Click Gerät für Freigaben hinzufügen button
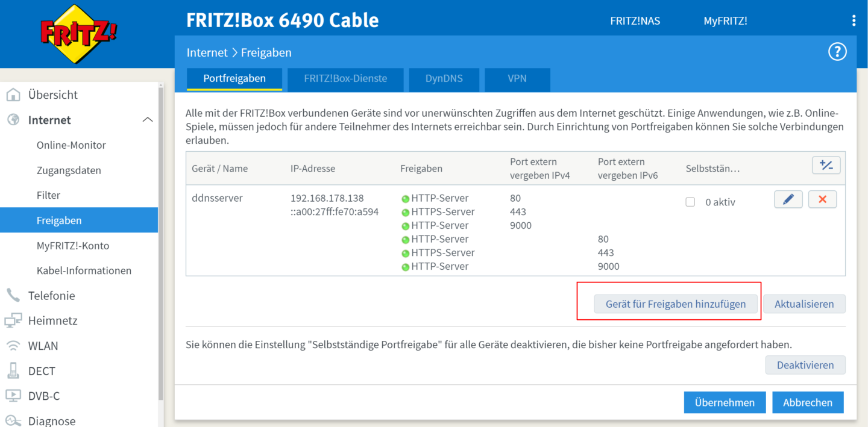 [676, 304]
